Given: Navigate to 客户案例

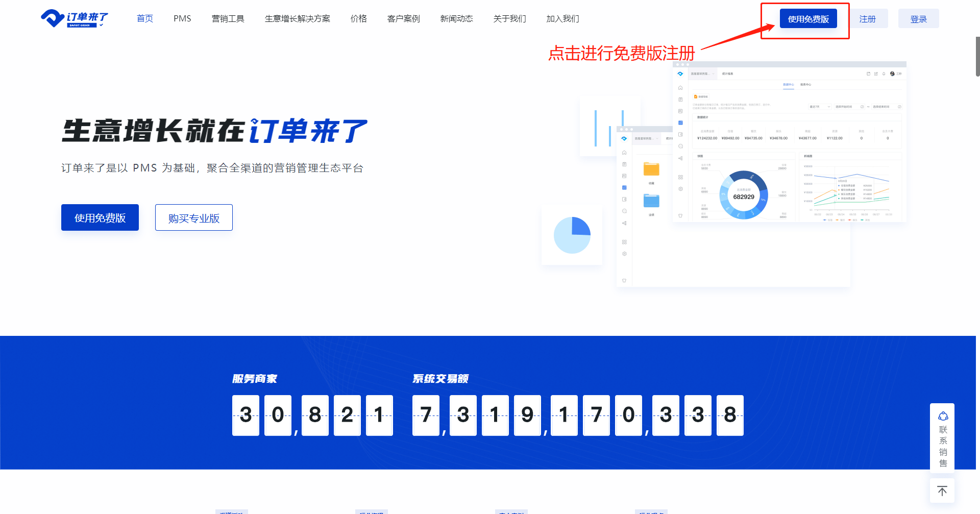Looking at the screenshot, I should (403, 19).
